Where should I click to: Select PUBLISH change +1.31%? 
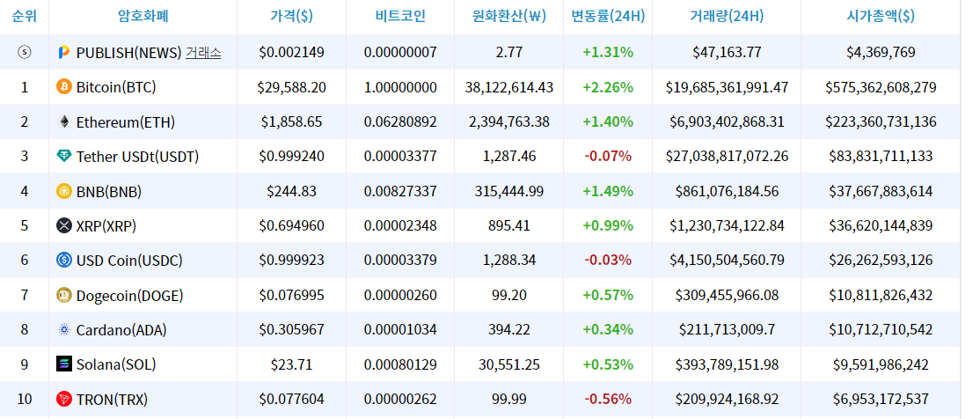pyautogui.click(x=608, y=53)
